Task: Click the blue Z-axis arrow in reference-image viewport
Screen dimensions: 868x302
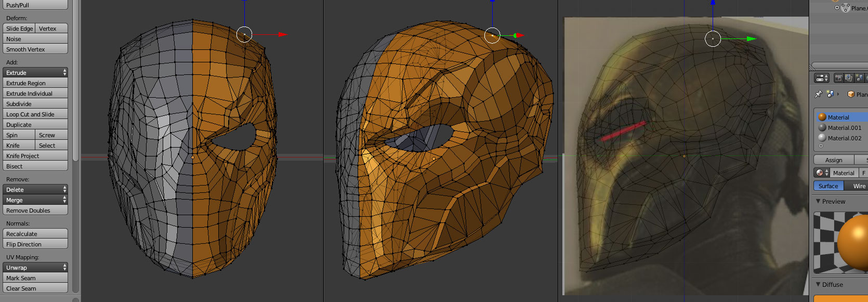Action: pos(713,3)
